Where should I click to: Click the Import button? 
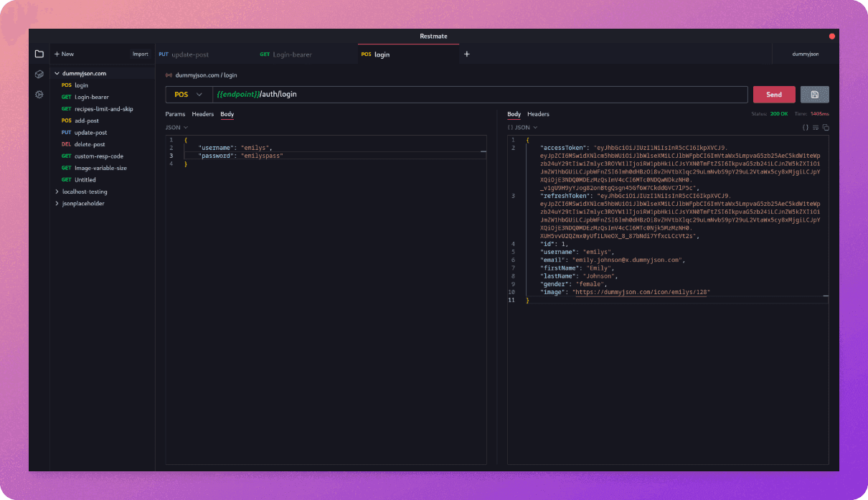[141, 54]
